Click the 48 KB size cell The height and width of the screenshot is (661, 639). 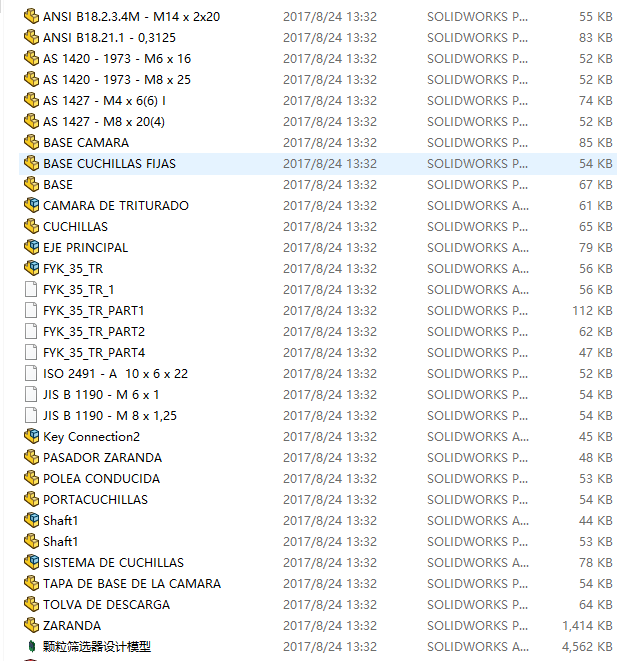pyautogui.click(x=596, y=457)
